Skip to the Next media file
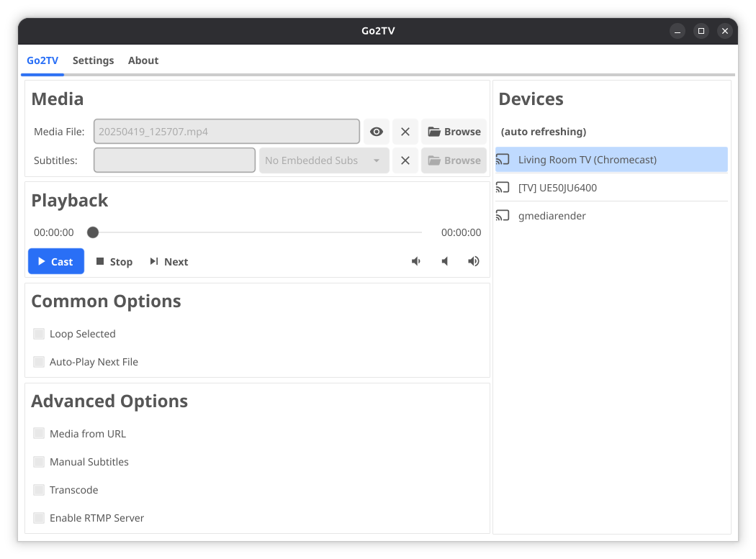The width and height of the screenshot is (756, 559). [x=169, y=262]
